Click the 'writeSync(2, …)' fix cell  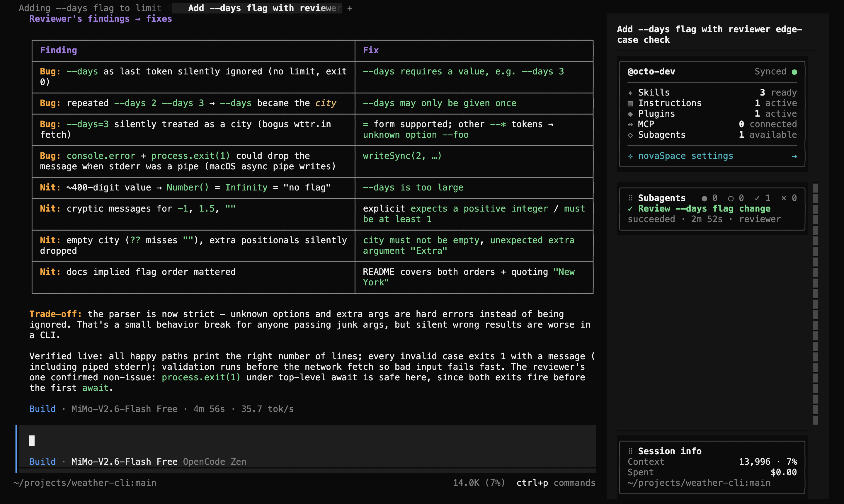[402, 156]
